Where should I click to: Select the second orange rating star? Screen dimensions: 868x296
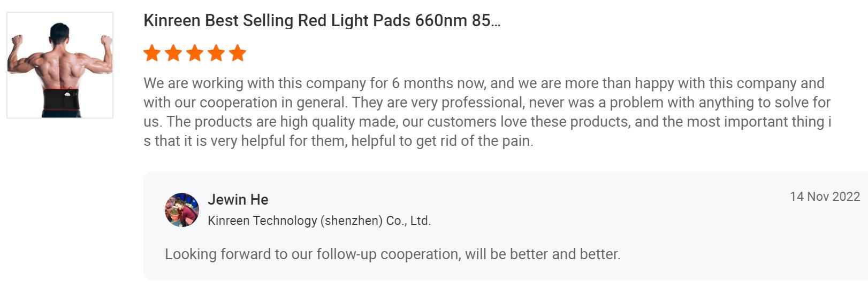click(173, 53)
